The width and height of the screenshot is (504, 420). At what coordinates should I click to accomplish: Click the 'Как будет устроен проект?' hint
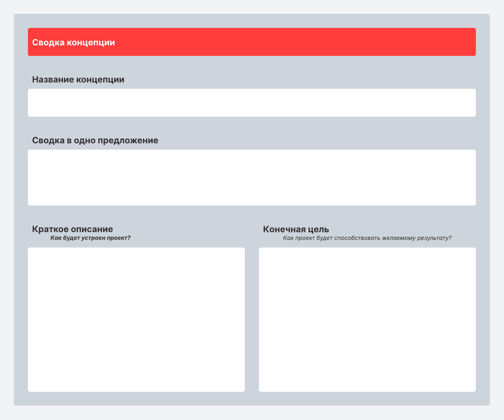(90, 238)
